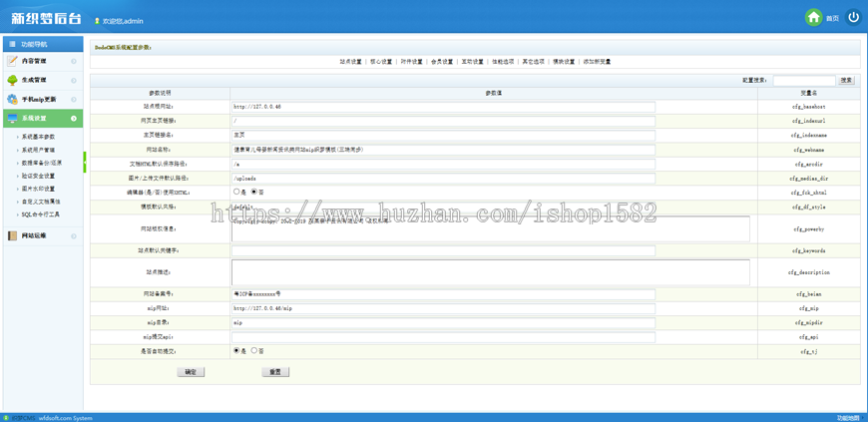Click the 网站备案号 input field
The width and height of the screenshot is (868, 422).
[x=443, y=294]
